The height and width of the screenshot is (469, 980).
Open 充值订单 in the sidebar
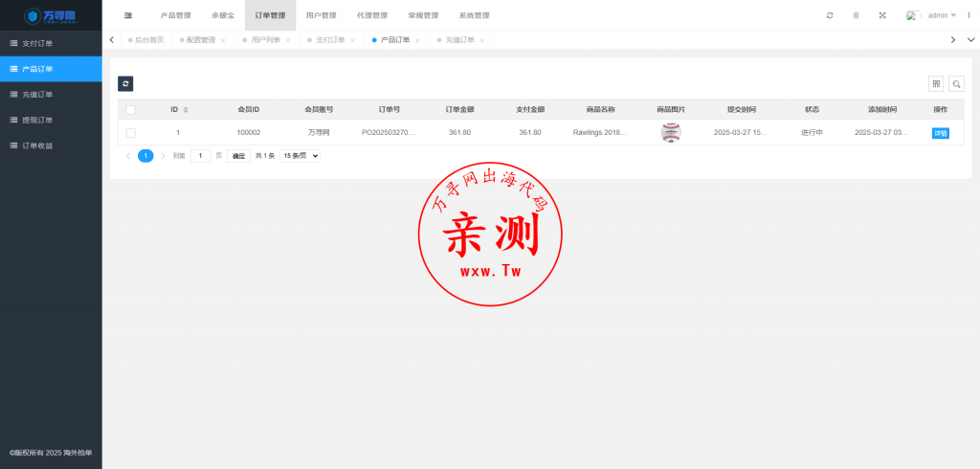[51, 95]
